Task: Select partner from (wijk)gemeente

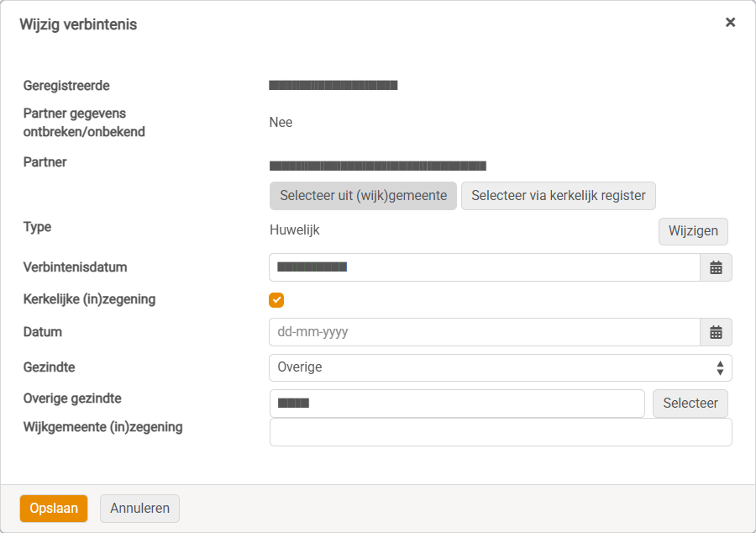Action: (x=363, y=196)
